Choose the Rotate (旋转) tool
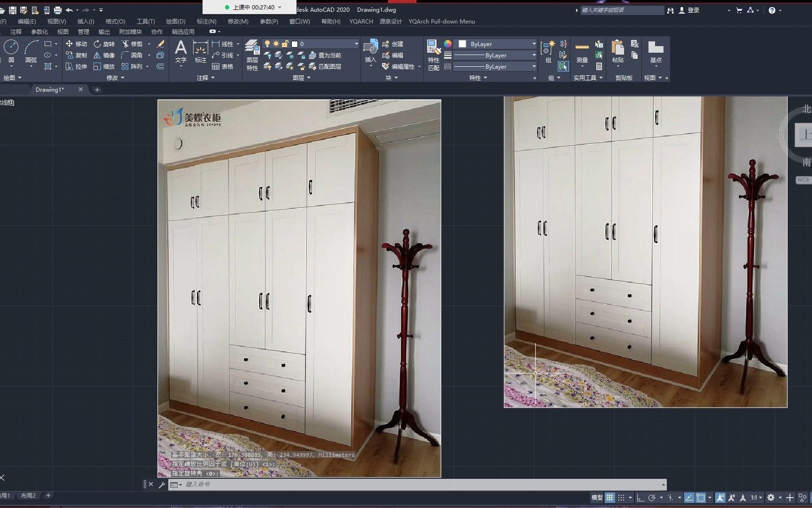Image resolution: width=812 pixels, height=508 pixels. coord(104,44)
